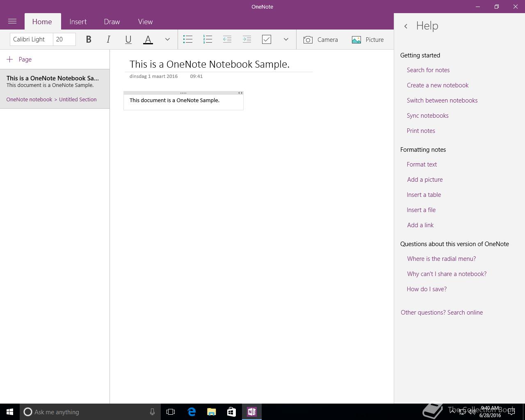Switch to the Home tab

[x=42, y=22]
